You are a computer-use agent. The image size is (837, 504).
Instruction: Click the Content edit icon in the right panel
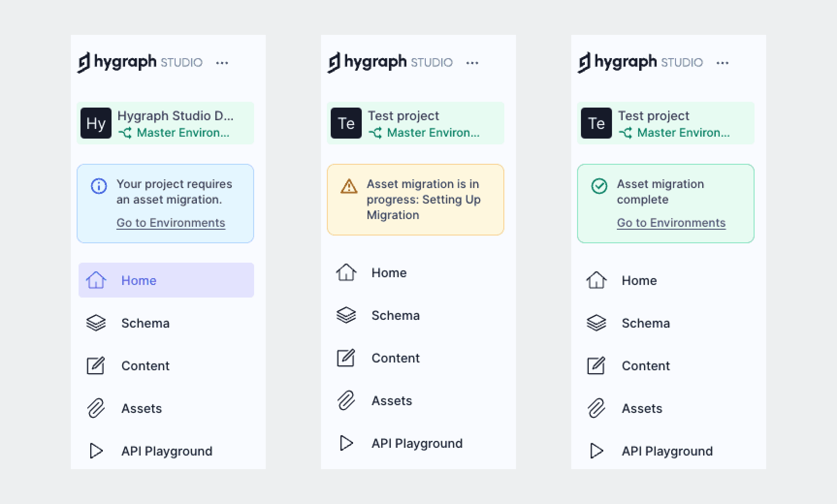coord(596,366)
